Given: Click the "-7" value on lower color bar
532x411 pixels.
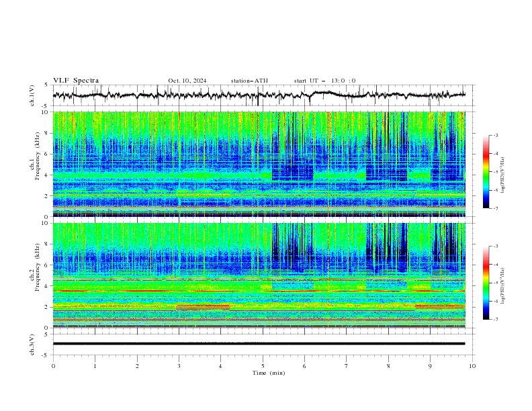Looking at the screenshot, I should 496,320.
